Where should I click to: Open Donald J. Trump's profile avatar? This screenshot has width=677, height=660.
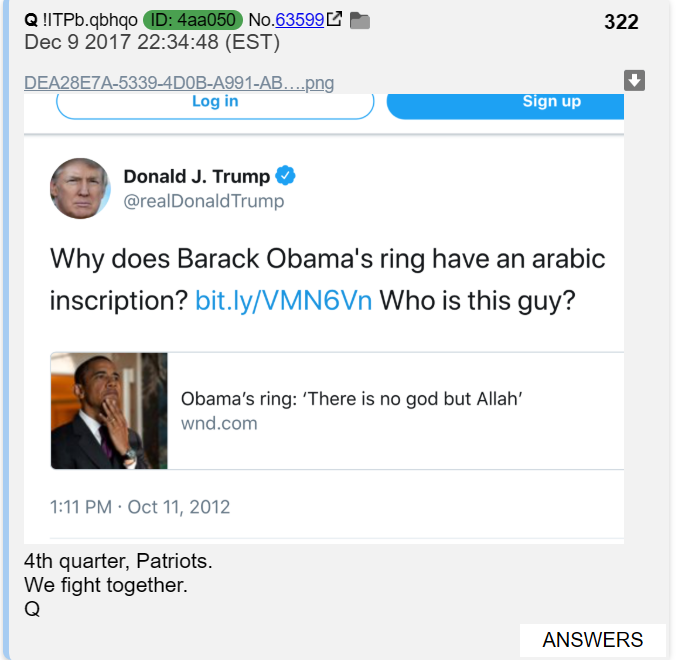[x=80, y=189]
